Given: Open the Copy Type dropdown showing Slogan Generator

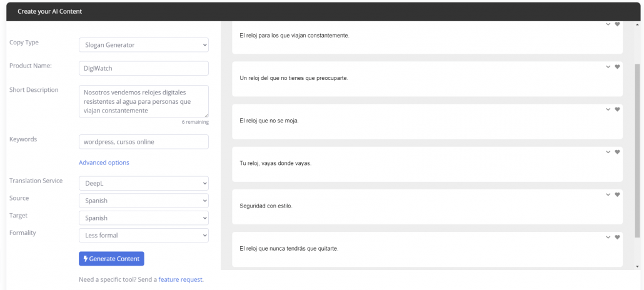Looking at the screenshot, I should click(x=144, y=45).
